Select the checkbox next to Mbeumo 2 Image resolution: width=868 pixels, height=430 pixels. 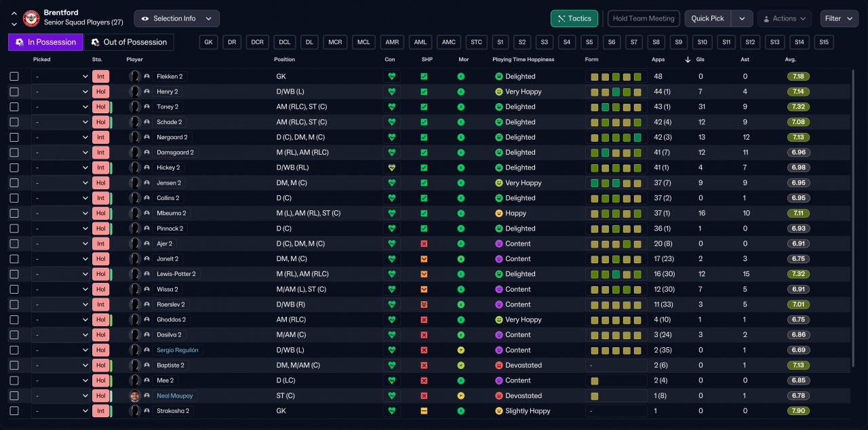(x=14, y=213)
